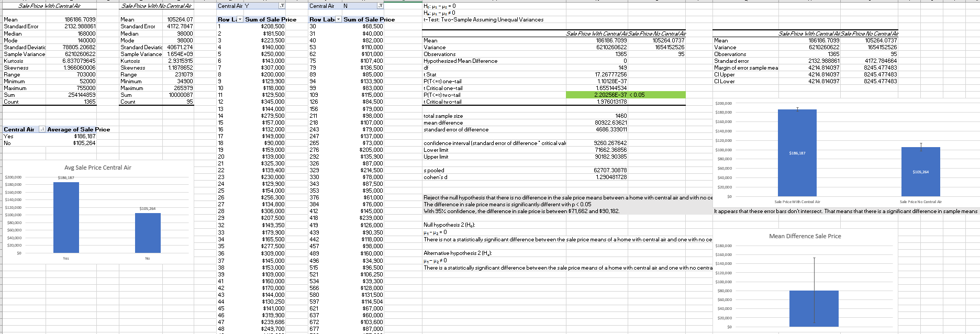Viewport: 980px width, 334px height.
Task: Select the Sum value 10000087
Action: (181, 95)
